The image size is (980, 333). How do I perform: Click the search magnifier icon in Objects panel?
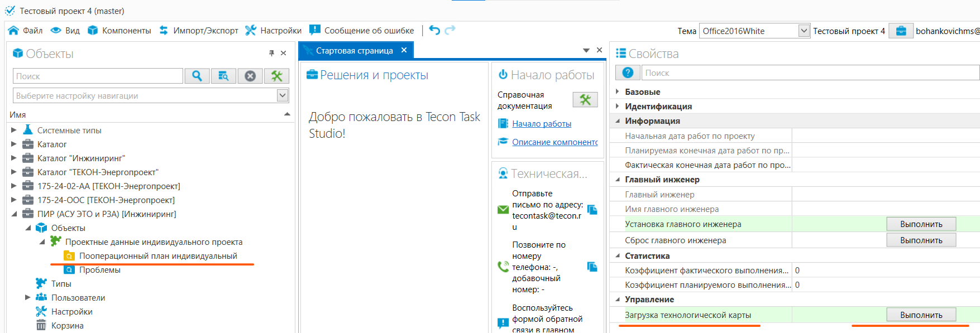pos(197,76)
